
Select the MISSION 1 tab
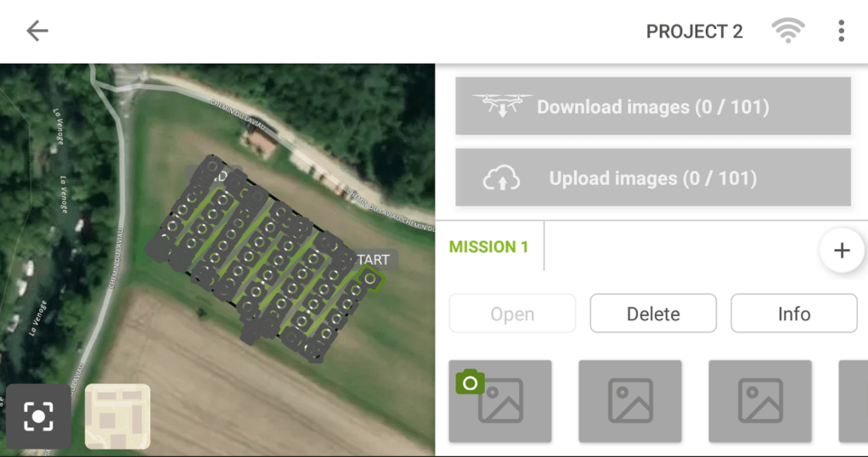tap(488, 246)
